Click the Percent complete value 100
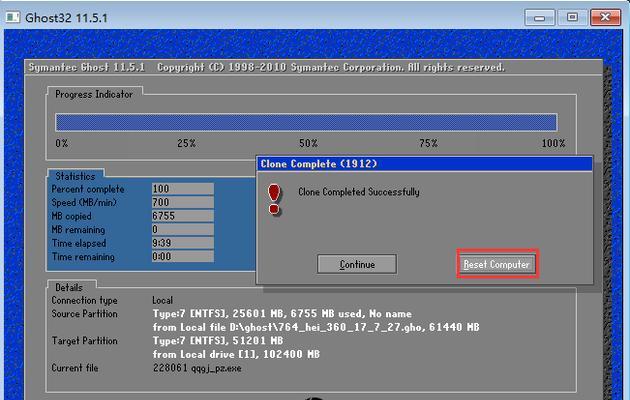The height and width of the screenshot is (400, 630). pyautogui.click(x=182, y=189)
